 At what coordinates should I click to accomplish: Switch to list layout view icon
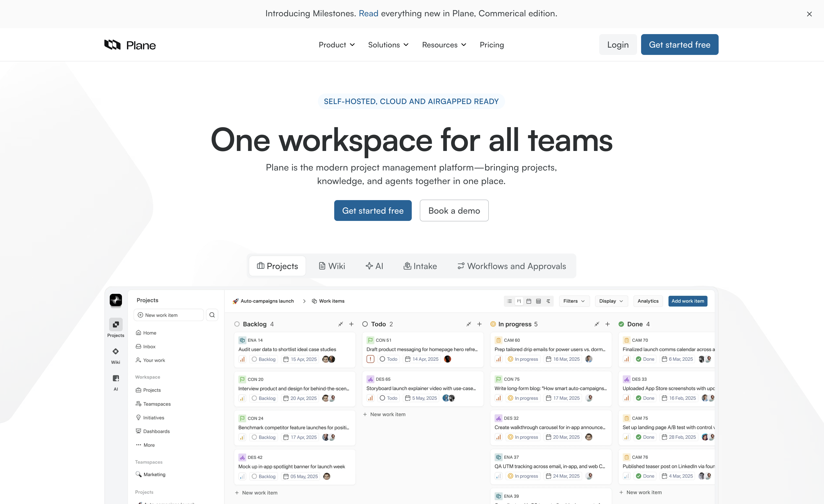(509, 301)
